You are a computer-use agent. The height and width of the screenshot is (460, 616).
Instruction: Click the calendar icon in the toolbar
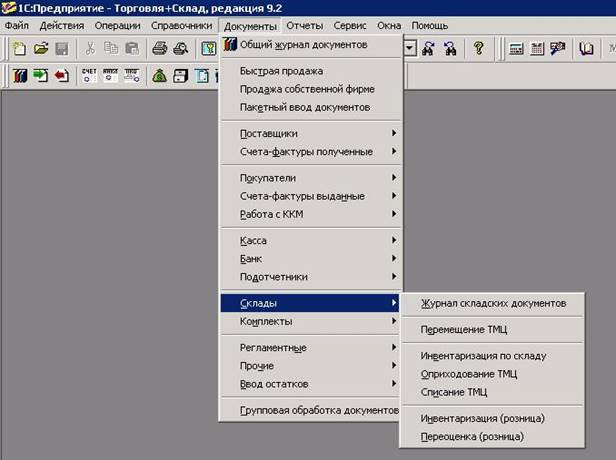536,48
